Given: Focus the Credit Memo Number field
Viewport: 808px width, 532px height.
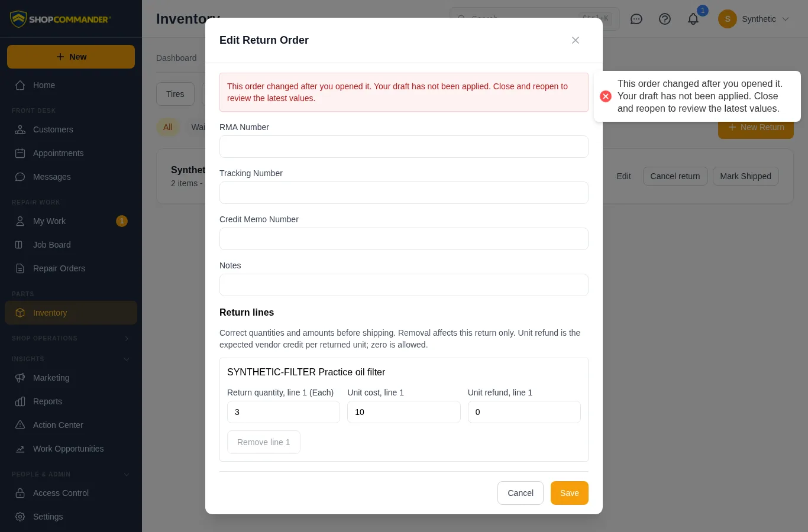Looking at the screenshot, I should click(x=404, y=239).
